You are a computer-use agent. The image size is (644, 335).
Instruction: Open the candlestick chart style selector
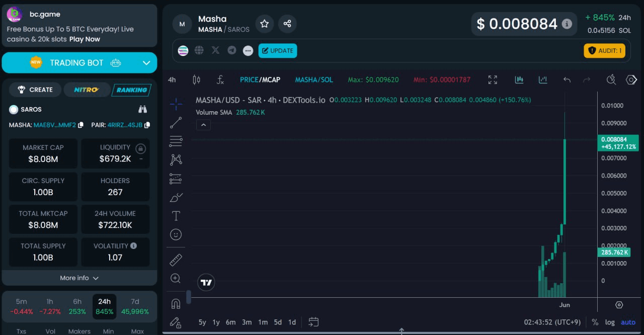197,79
